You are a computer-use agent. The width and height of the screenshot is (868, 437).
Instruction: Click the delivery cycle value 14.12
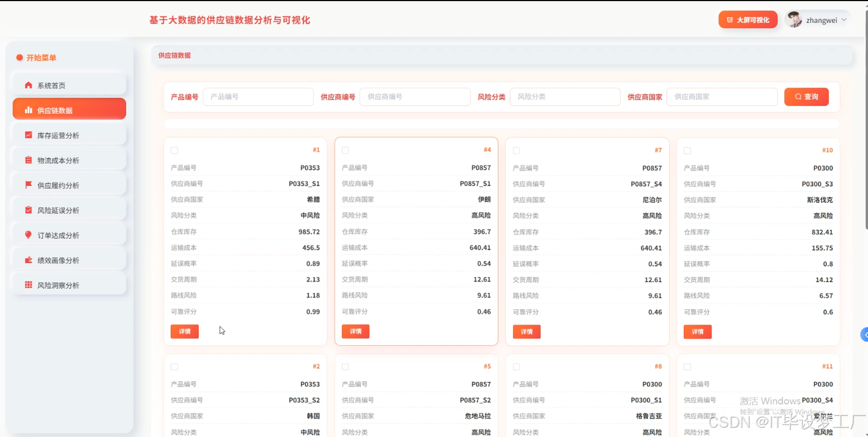[825, 279]
